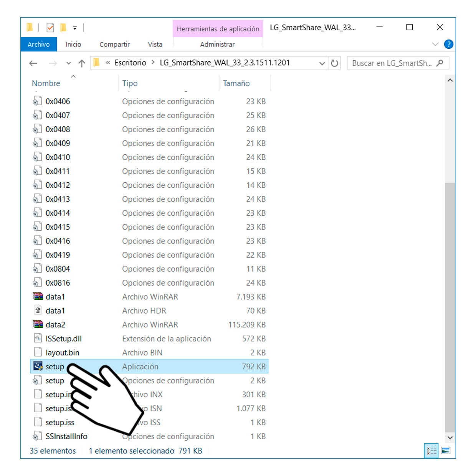
Task: Select the 0x0419 file name
Action: 58,255
